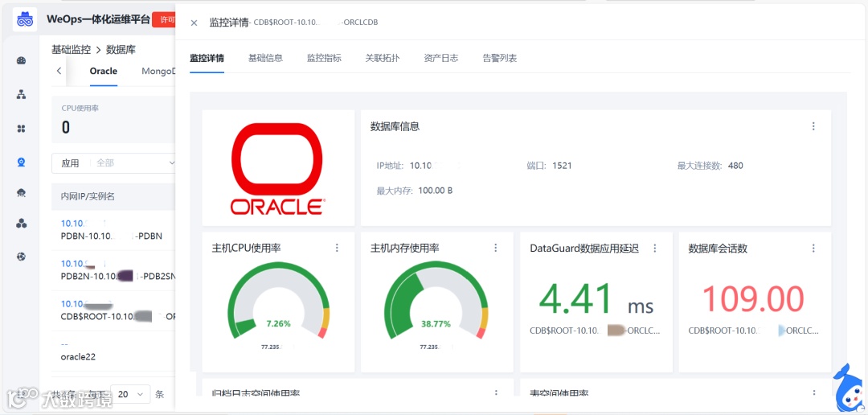The image size is (868, 415).
Task: Open the 数据库会话数 card options menu
Action: [x=813, y=248]
